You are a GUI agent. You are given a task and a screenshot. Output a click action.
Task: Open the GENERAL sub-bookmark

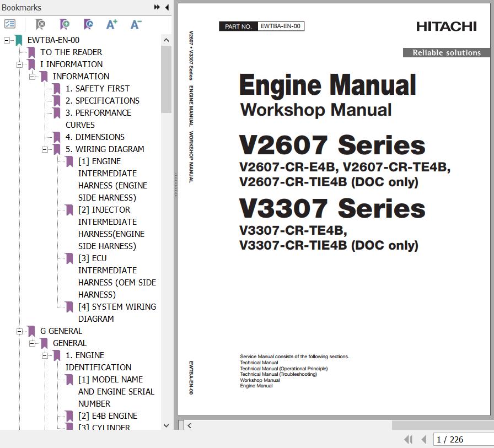coord(69,343)
